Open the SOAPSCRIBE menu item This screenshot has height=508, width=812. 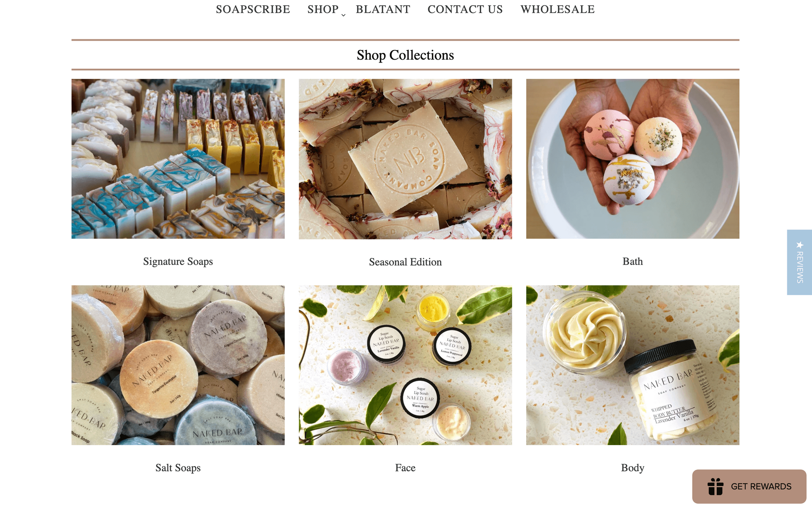(253, 9)
